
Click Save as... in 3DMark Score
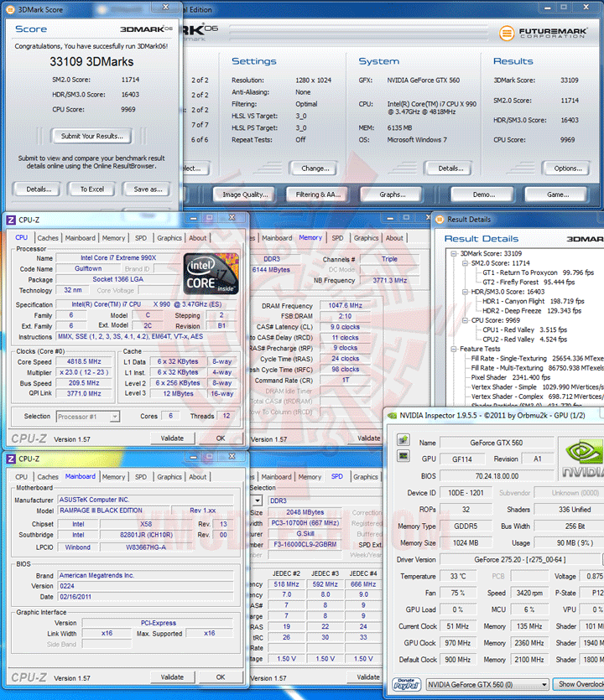(148, 189)
